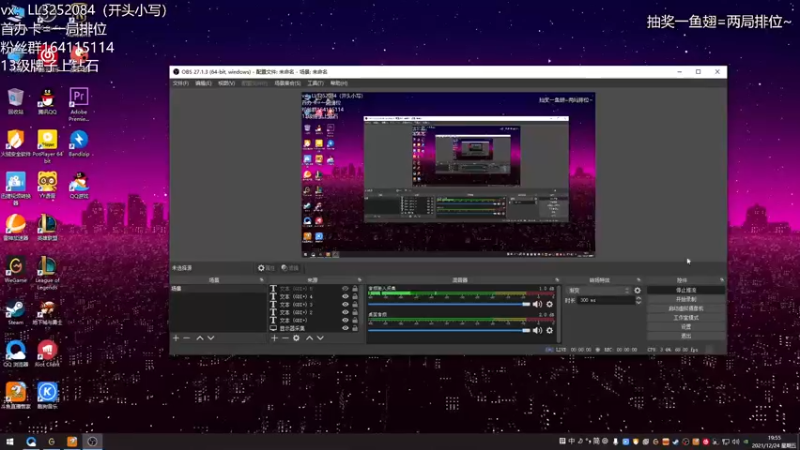The height and width of the screenshot is (450, 800).
Task: Click the 开始录制 start recording button
Action: coord(686,299)
